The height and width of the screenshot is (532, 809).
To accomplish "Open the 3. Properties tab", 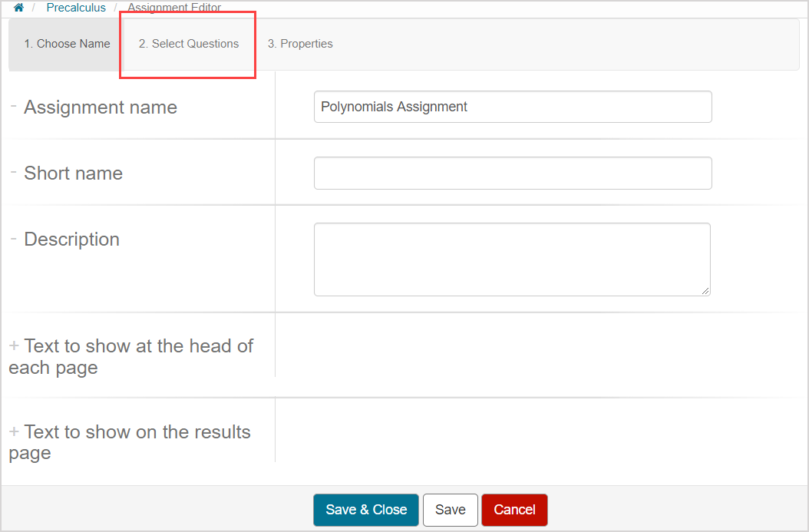I will (x=300, y=44).
